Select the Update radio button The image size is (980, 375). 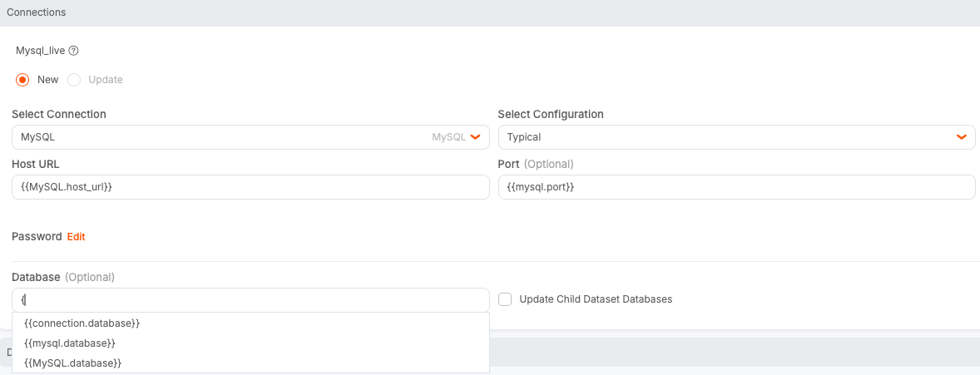[x=74, y=79]
